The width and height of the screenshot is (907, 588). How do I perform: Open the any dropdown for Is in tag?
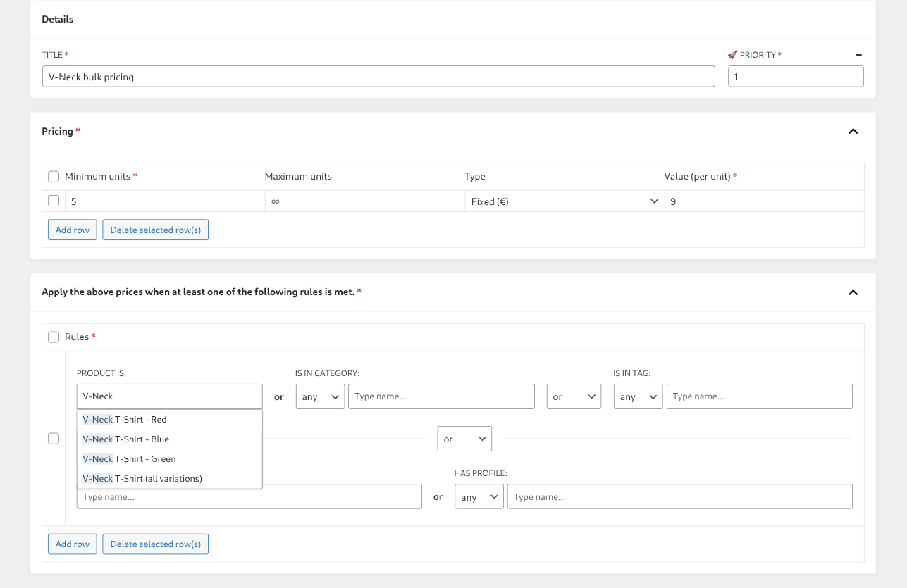click(638, 396)
